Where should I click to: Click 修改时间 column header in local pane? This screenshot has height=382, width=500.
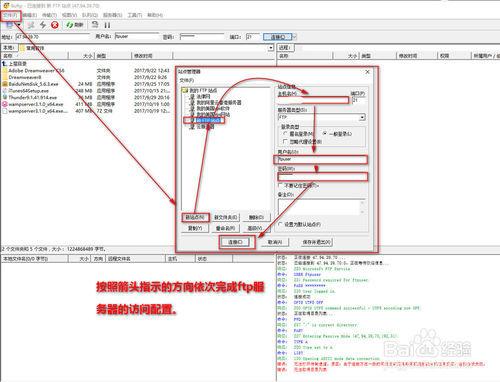[152, 56]
